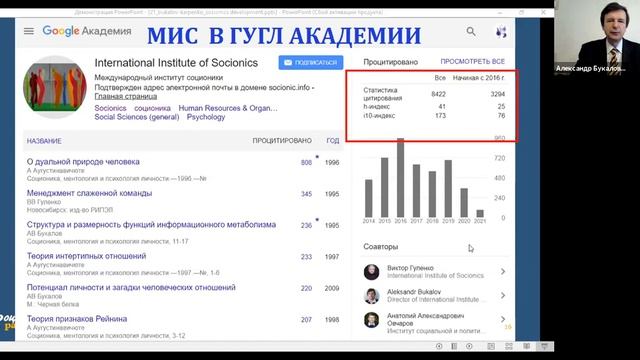
Task: Open the pen tools icon in the status bar
Action: coord(454,346)
